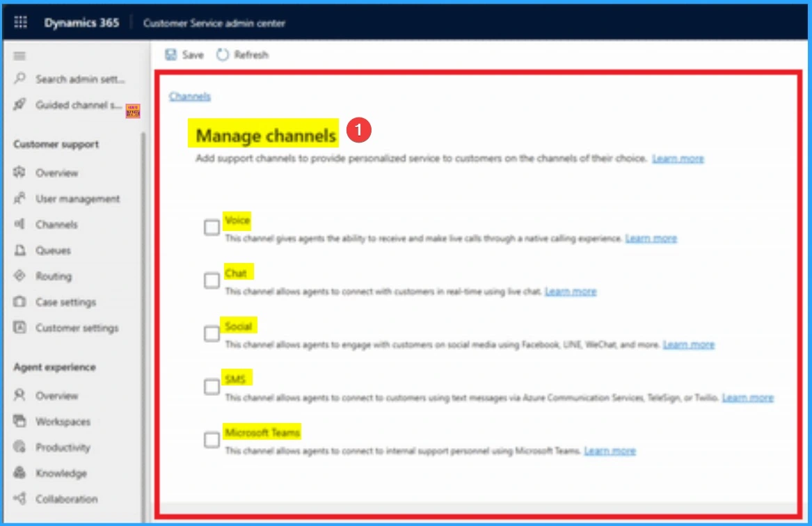Enable the Social channel checkbox

[212, 334]
